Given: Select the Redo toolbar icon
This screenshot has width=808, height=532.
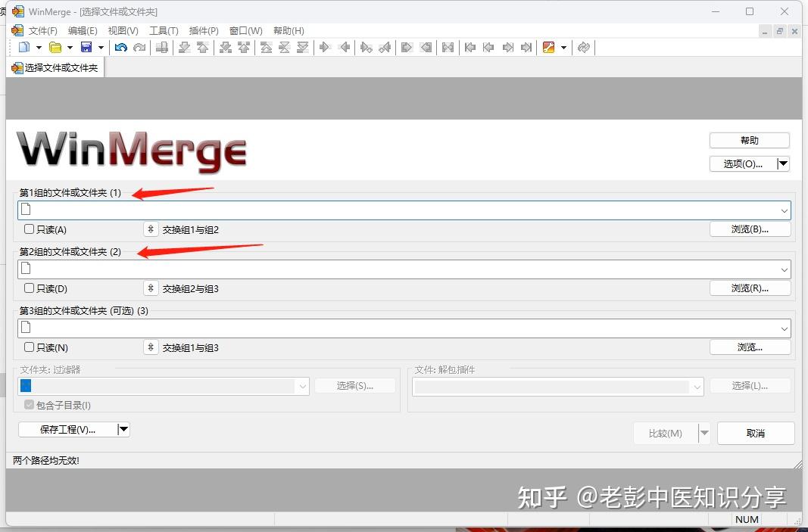Looking at the screenshot, I should (139, 47).
